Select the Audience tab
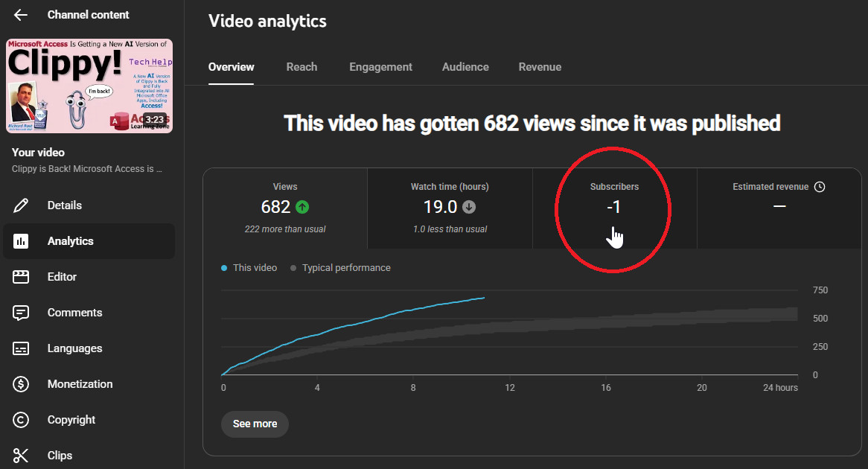This screenshot has height=469, width=868. click(465, 67)
